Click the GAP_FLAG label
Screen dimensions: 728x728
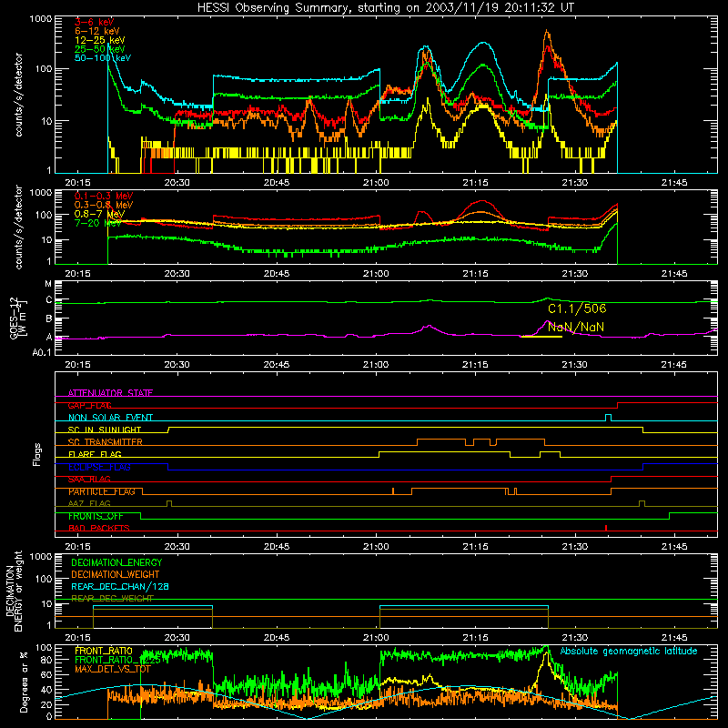89,405
